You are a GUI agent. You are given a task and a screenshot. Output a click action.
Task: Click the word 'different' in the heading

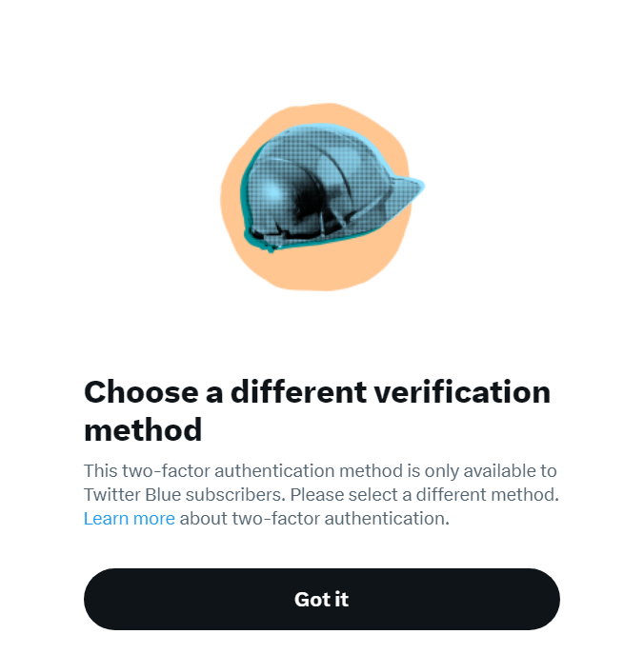point(298,392)
